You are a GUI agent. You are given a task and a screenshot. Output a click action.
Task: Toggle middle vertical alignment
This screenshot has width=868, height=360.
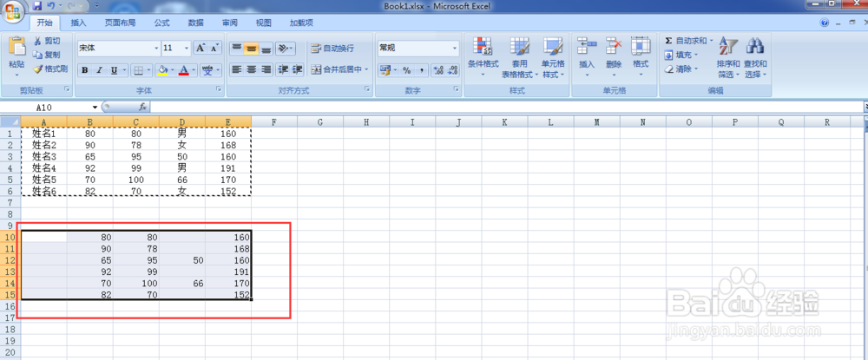pyautogui.click(x=252, y=48)
